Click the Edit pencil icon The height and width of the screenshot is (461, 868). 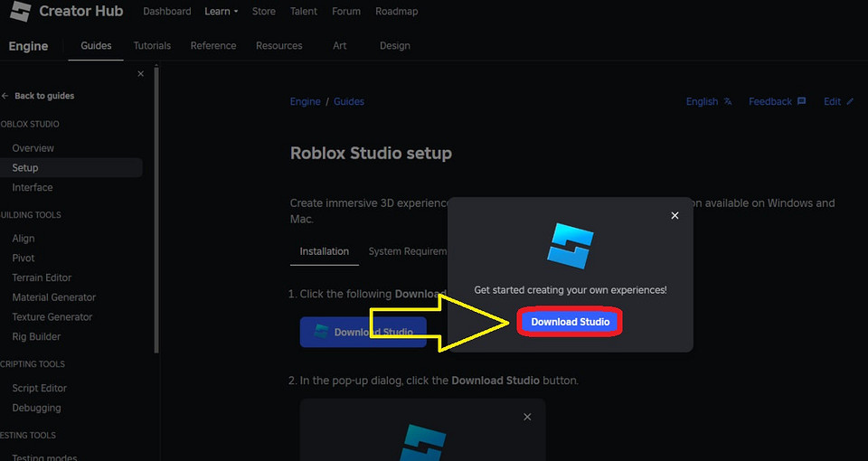click(850, 102)
